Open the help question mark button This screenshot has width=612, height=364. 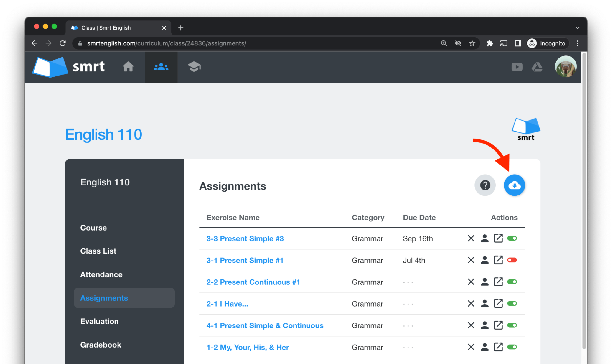(485, 185)
